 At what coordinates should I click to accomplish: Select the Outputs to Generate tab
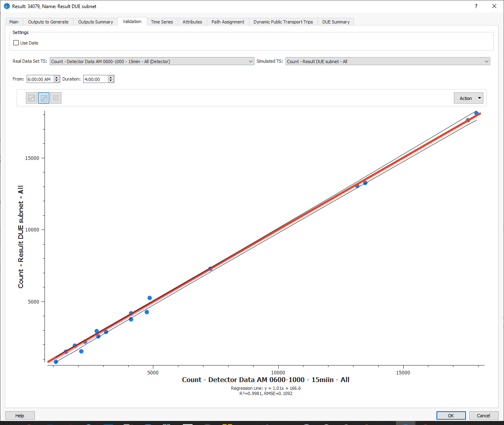[x=48, y=22]
